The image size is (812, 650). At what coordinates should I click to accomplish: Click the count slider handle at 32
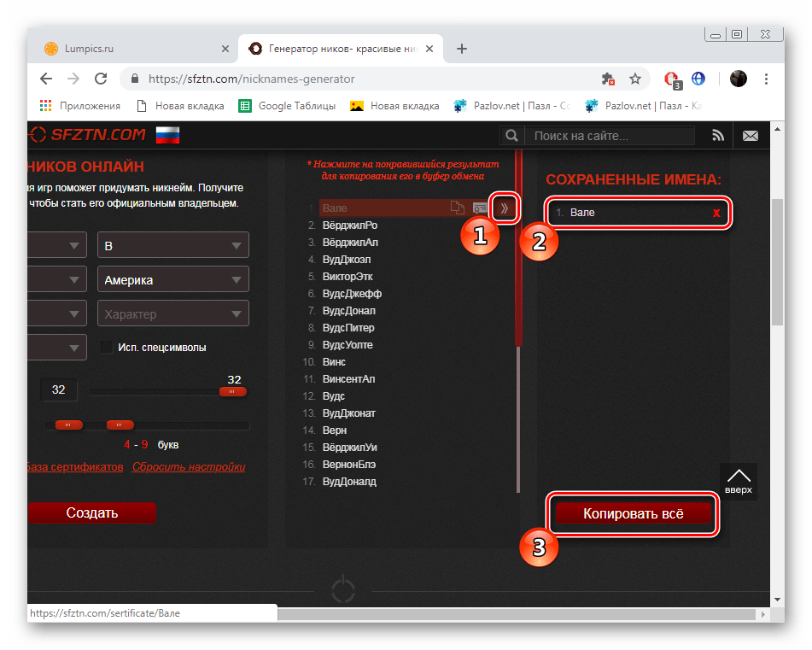click(232, 392)
